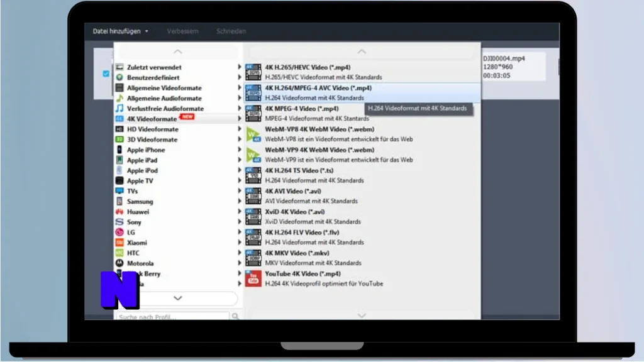
Task: Click the Schneiden toolbar button
Action: tap(231, 31)
